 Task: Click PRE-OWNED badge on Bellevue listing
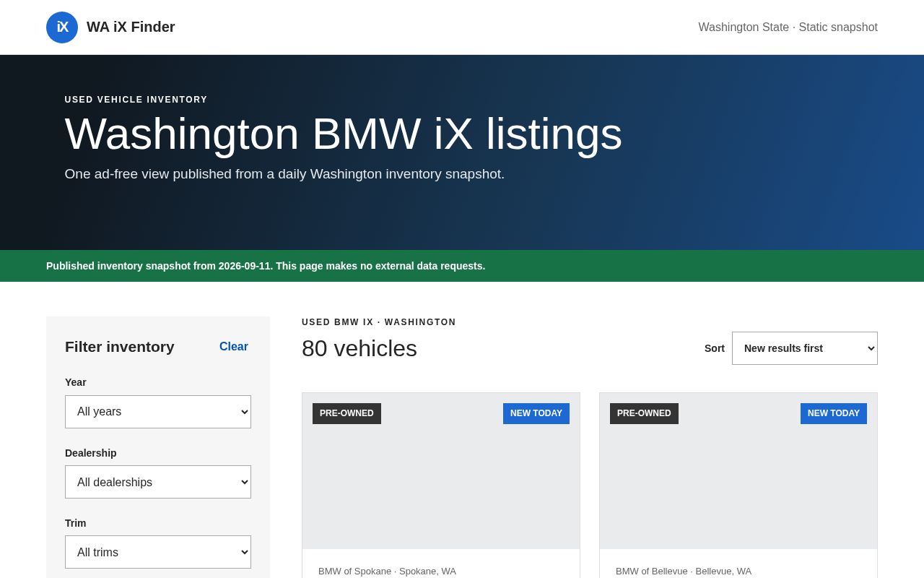[644, 413]
